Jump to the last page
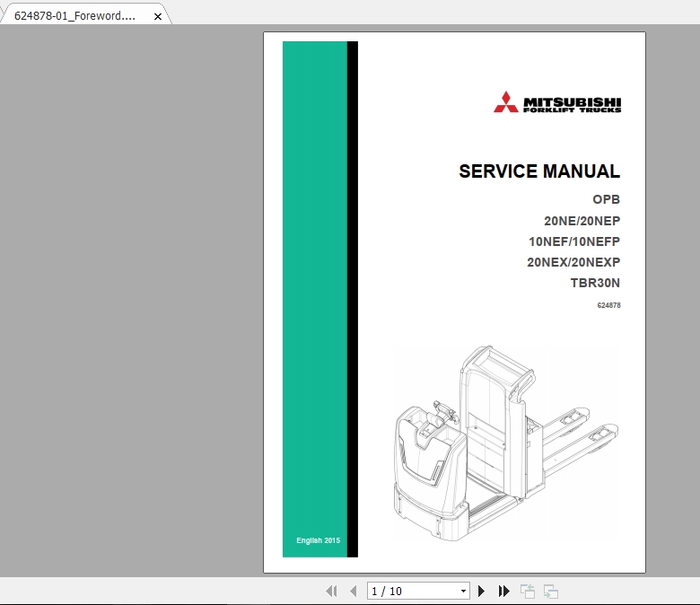 (x=503, y=592)
